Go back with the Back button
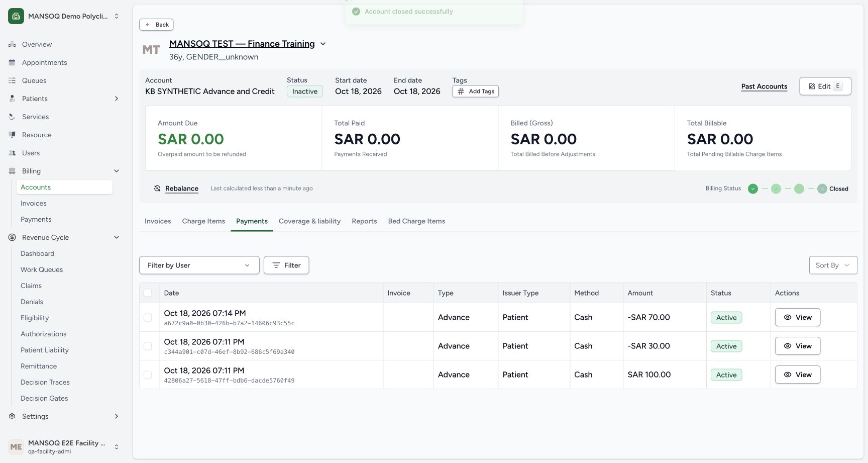This screenshot has width=868, height=463. [x=156, y=25]
